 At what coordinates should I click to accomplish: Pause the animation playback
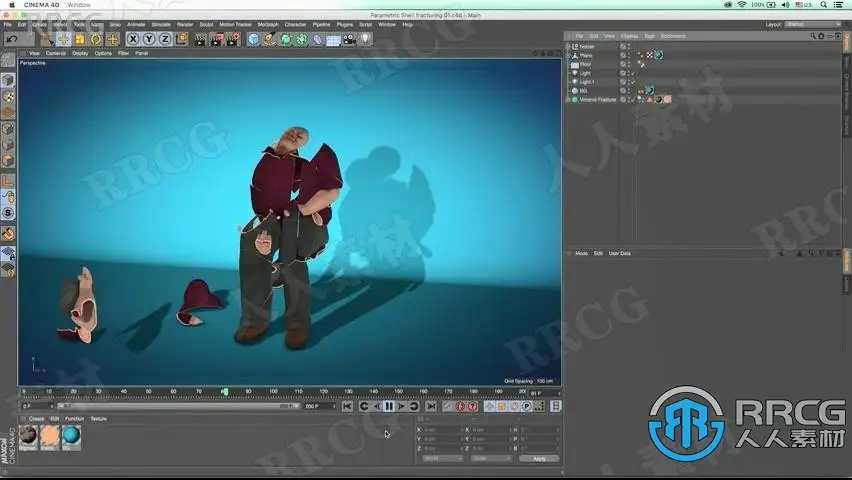pyautogui.click(x=389, y=406)
